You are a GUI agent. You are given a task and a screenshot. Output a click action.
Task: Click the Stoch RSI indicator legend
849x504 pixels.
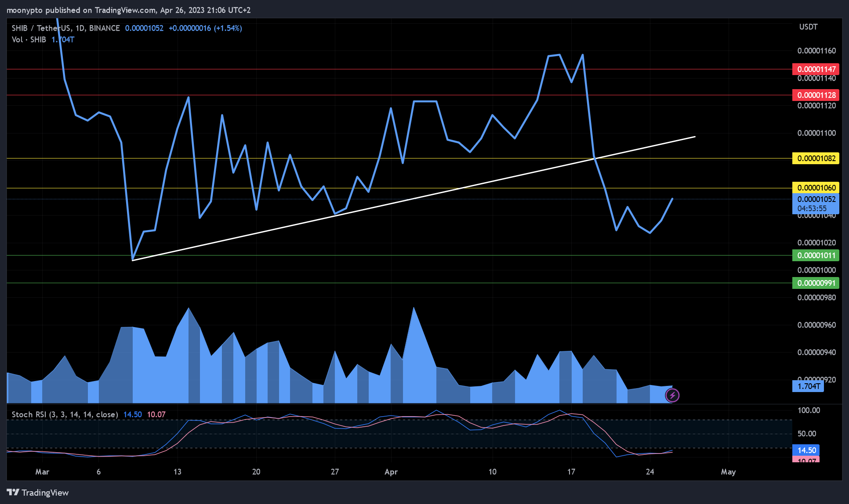click(x=65, y=414)
